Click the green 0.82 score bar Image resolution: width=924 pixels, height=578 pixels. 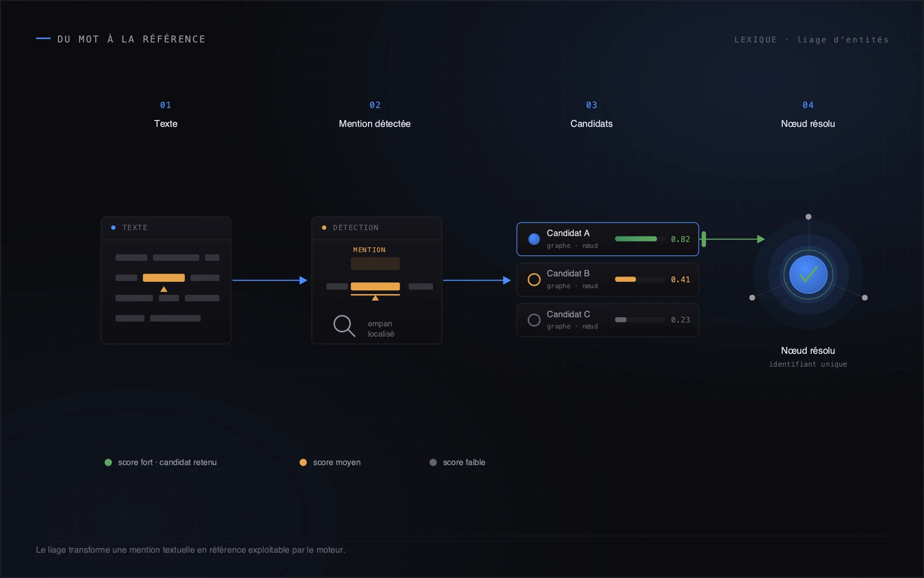pyautogui.click(x=636, y=239)
